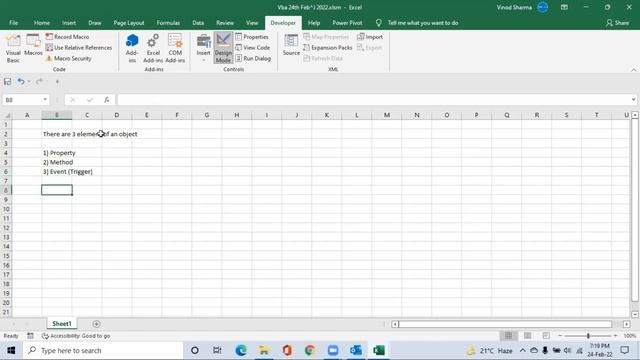The height and width of the screenshot is (360, 640).
Task: Save the workbook from Quick Access Toolbar
Action: coord(7,82)
